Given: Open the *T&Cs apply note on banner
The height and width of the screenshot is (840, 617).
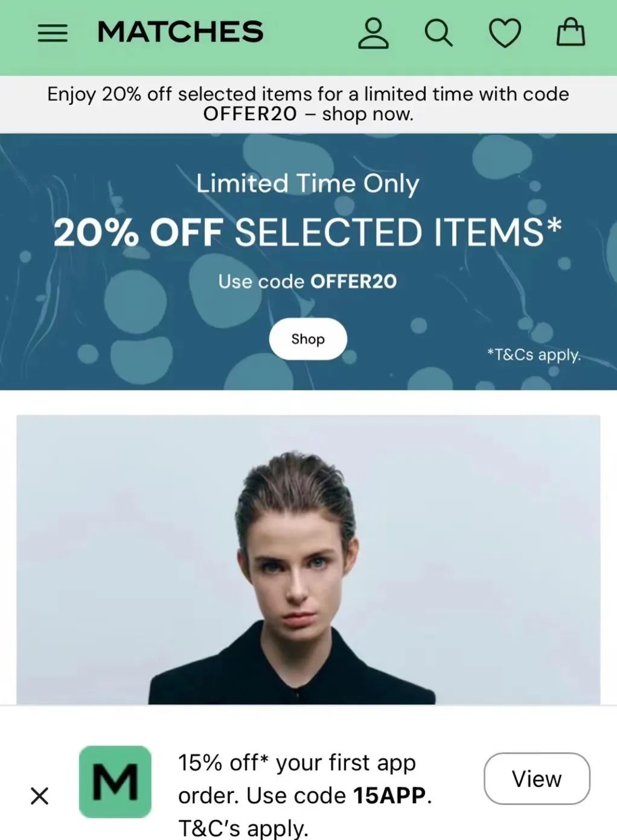Looking at the screenshot, I should click(x=534, y=354).
